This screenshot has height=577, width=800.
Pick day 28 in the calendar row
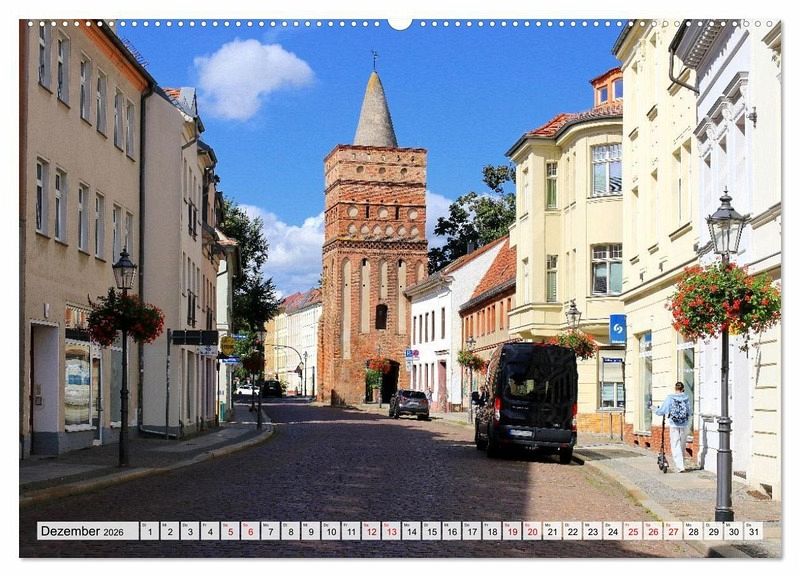point(692,531)
